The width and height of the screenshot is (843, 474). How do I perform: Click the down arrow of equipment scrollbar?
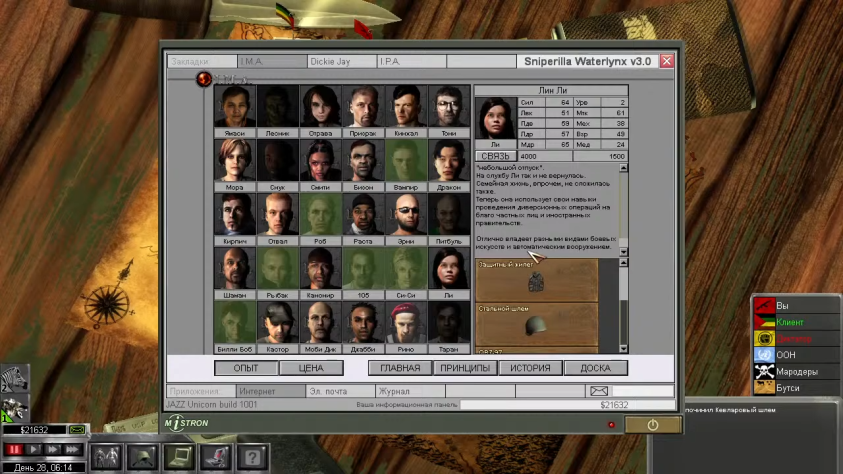tap(623, 349)
